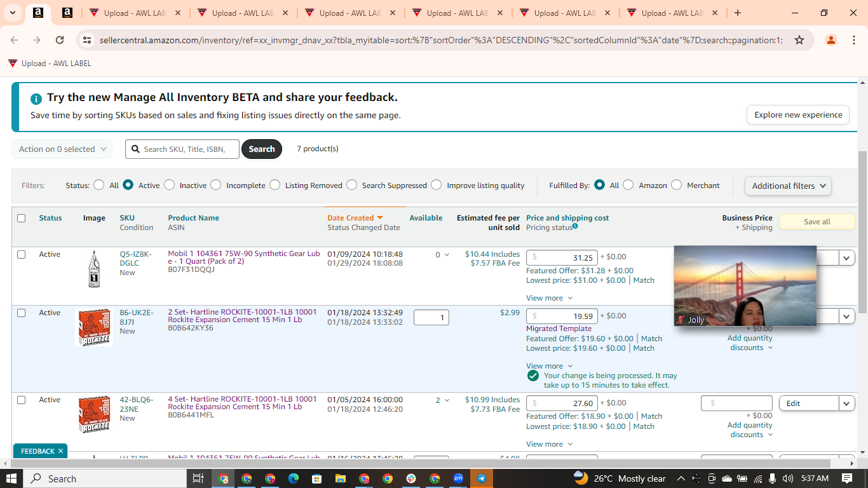Sort by the Status column header
Screen dimensions: 868x488
50,218
